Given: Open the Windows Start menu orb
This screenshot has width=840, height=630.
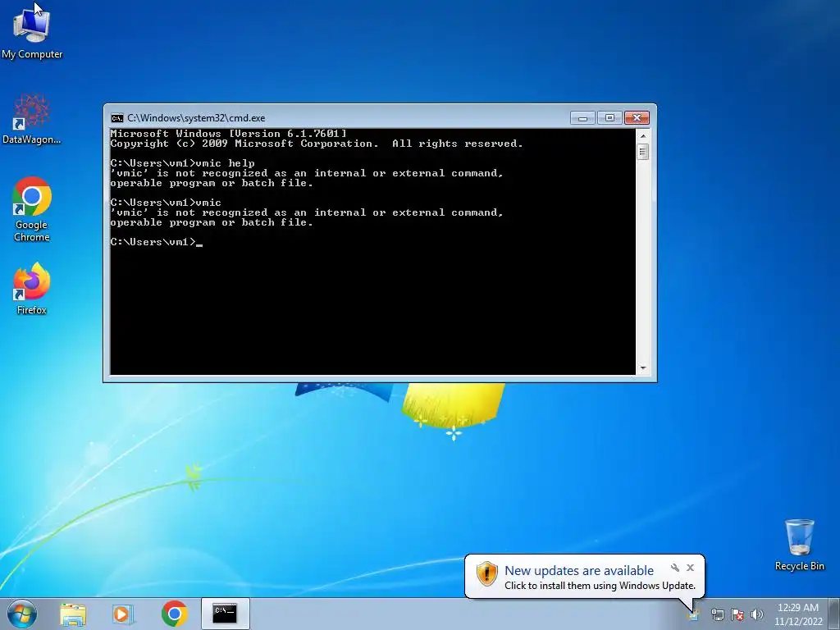Looking at the screenshot, I should point(22,614).
